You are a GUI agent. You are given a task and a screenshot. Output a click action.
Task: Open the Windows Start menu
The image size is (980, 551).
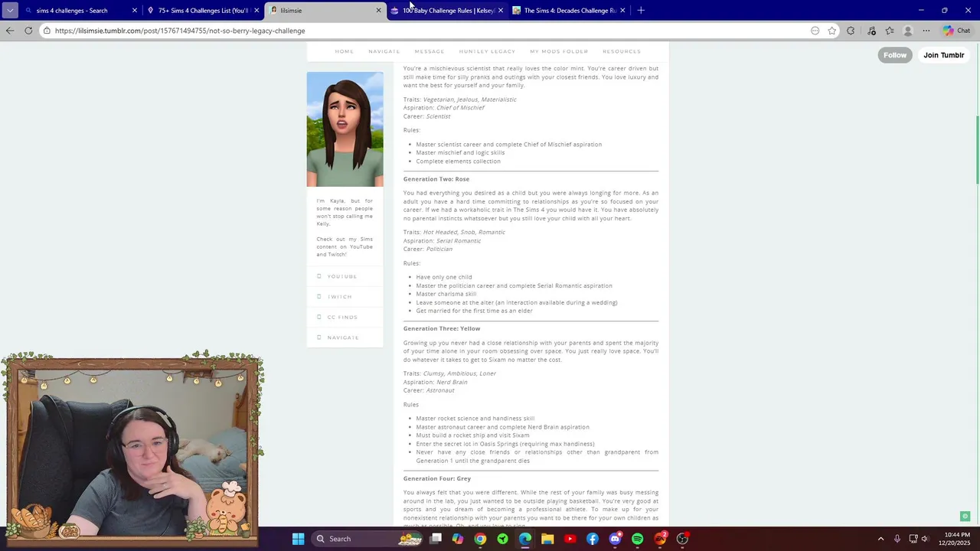point(298,539)
